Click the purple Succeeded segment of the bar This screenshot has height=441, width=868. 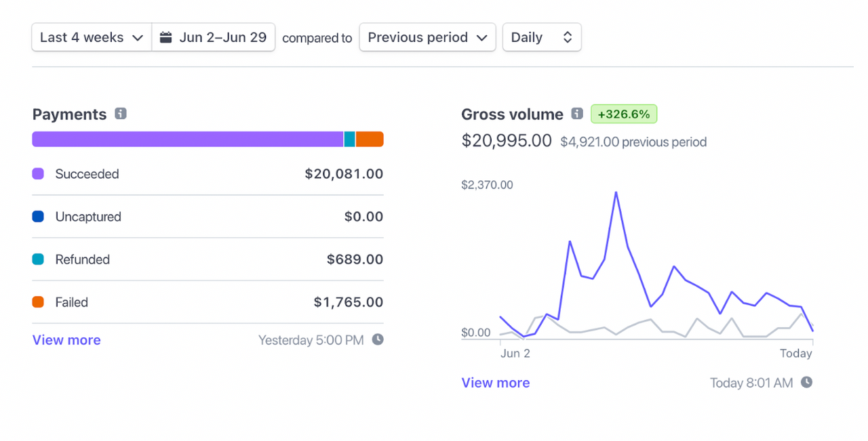pyautogui.click(x=186, y=139)
